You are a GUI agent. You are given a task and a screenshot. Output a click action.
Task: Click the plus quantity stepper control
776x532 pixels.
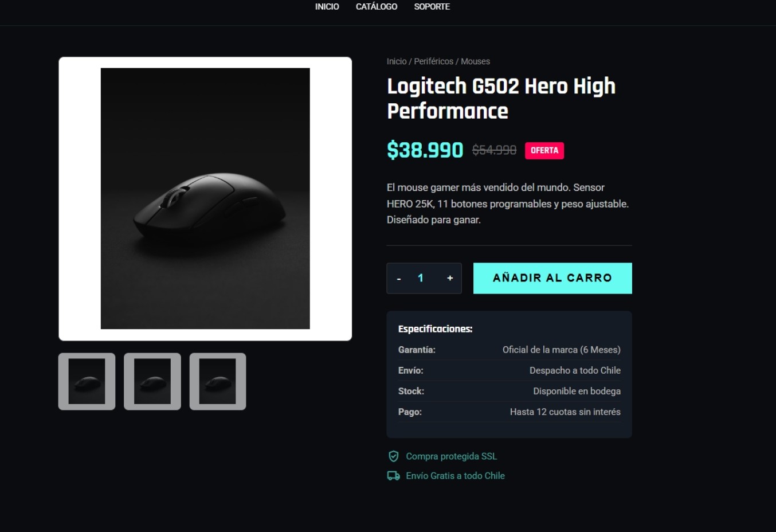(449, 278)
